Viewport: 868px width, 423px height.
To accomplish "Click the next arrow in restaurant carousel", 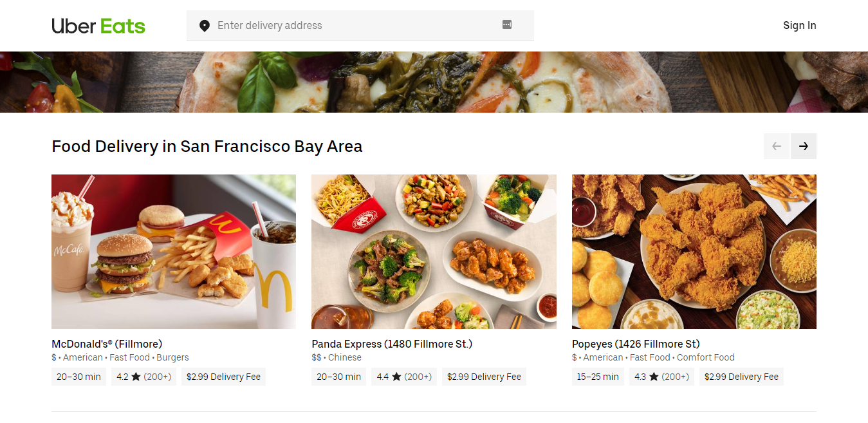I will click(803, 146).
